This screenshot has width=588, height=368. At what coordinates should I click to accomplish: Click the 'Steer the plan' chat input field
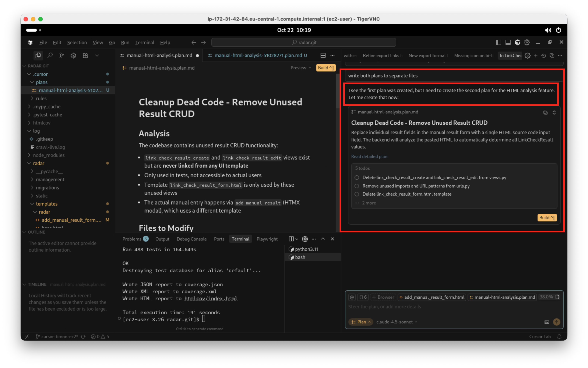(x=438, y=307)
